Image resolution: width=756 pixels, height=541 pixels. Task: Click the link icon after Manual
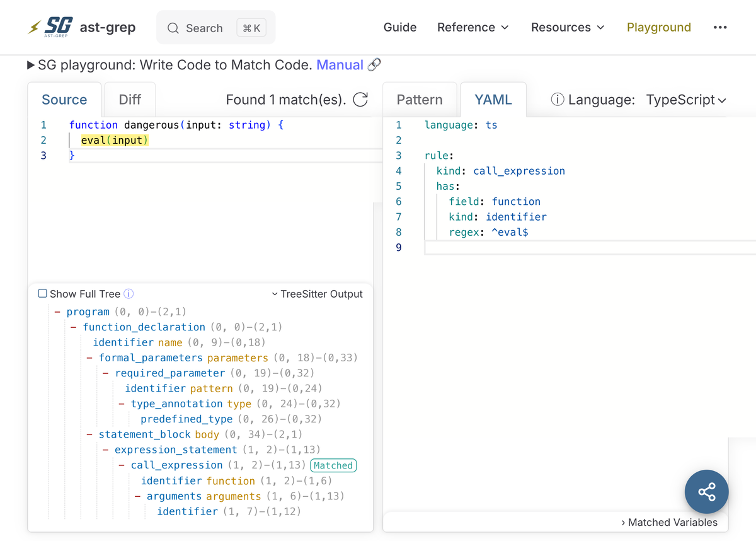point(374,65)
